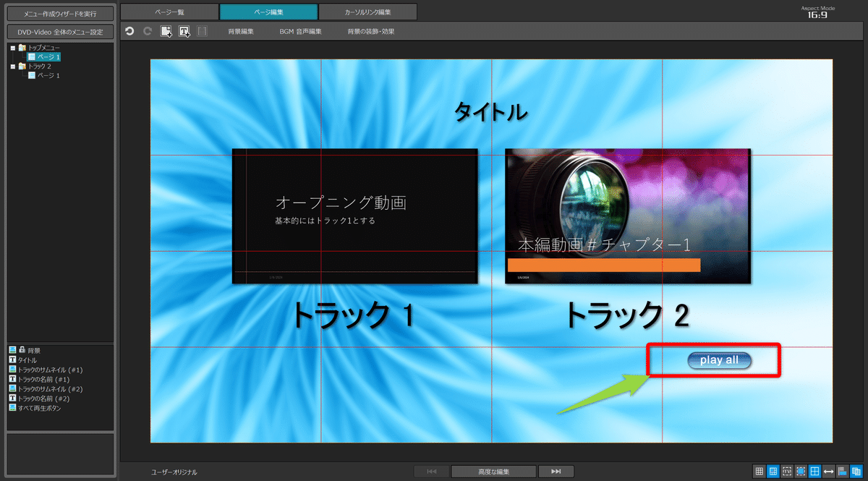This screenshot has height=481, width=868.
Task: Switch to the カーソルリンク編集 tab
Action: [x=367, y=12]
